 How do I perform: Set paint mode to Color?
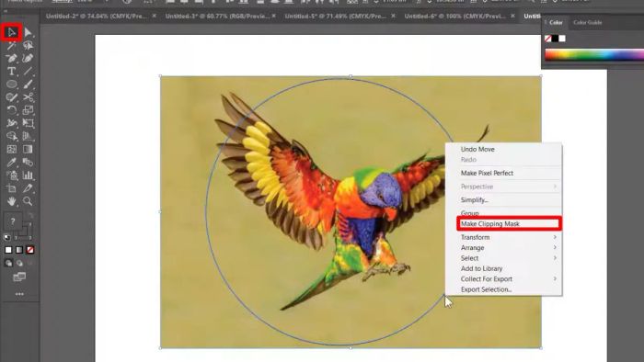[x=8, y=250]
